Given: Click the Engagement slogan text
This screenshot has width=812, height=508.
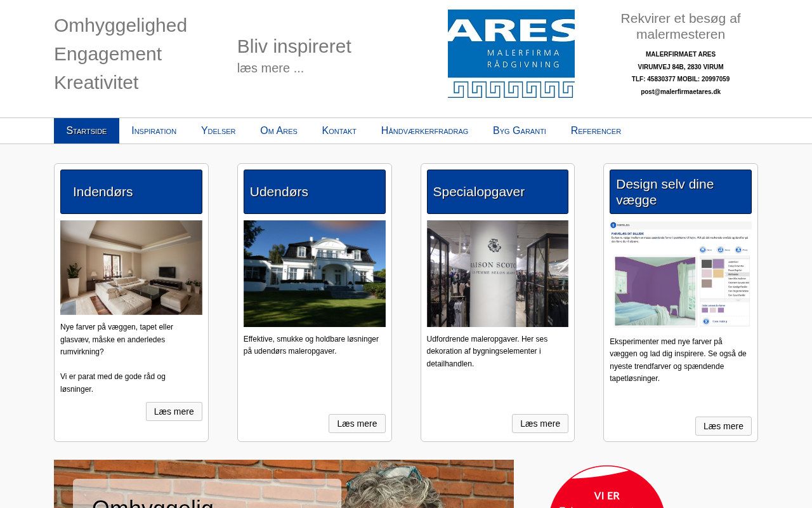Looking at the screenshot, I should coord(108,54).
